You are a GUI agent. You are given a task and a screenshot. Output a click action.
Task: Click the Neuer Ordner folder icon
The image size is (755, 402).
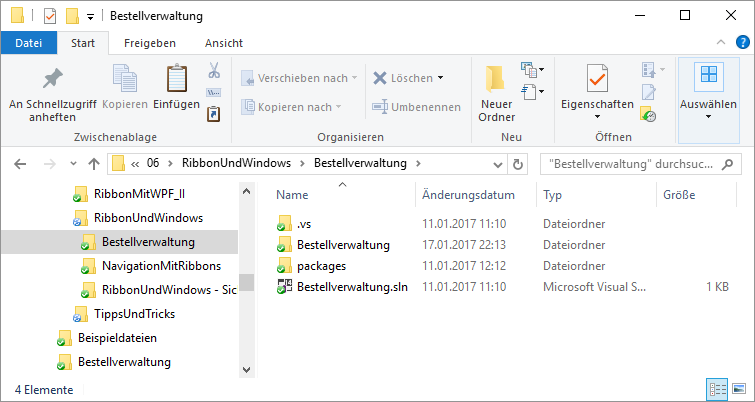[x=495, y=78]
